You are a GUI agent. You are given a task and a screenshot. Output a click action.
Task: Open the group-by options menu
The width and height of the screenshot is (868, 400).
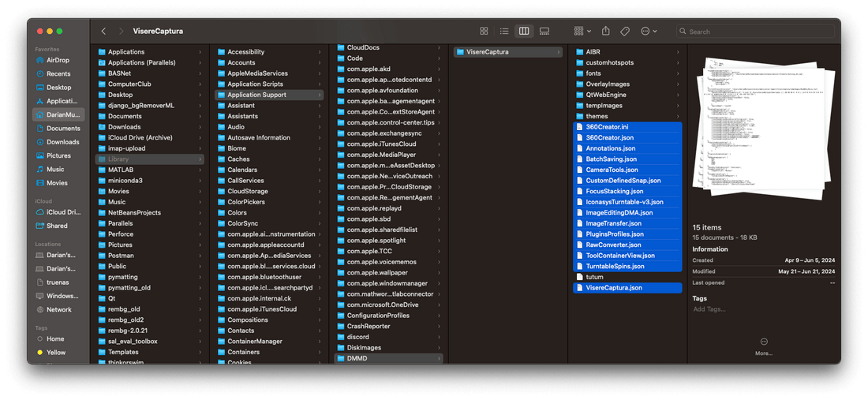582,32
